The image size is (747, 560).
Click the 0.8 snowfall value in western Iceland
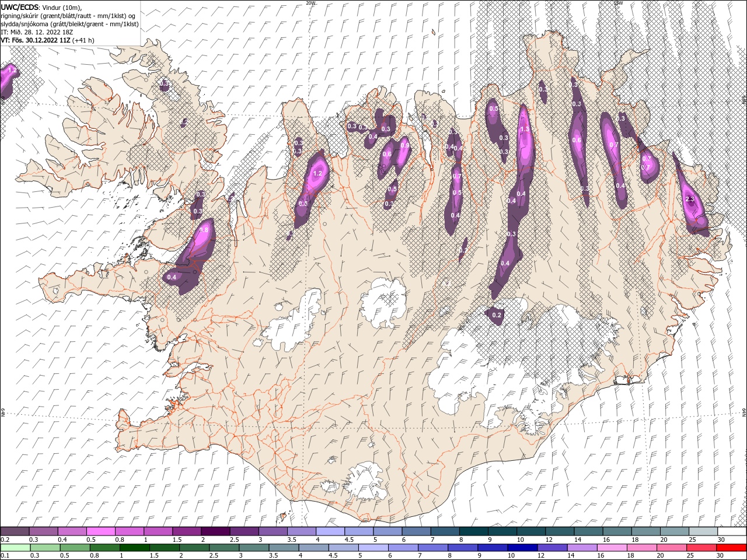tap(204, 230)
